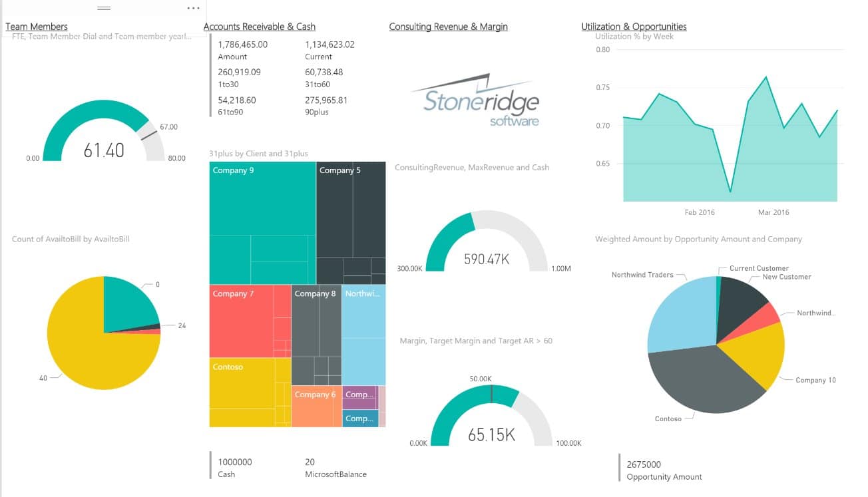Click 'Weighted Amount by Opportunity Amount' title

698,239
